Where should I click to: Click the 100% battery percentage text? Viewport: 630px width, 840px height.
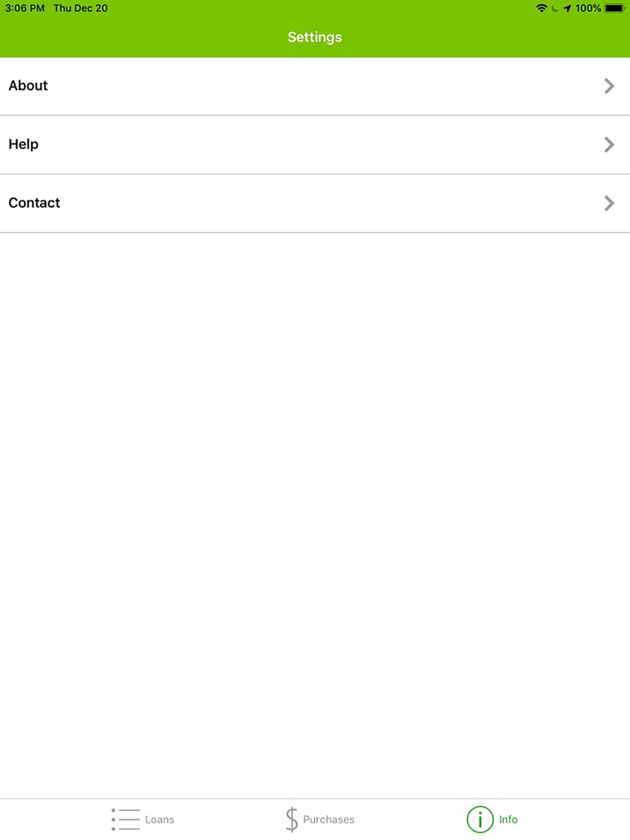tap(588, 8)
